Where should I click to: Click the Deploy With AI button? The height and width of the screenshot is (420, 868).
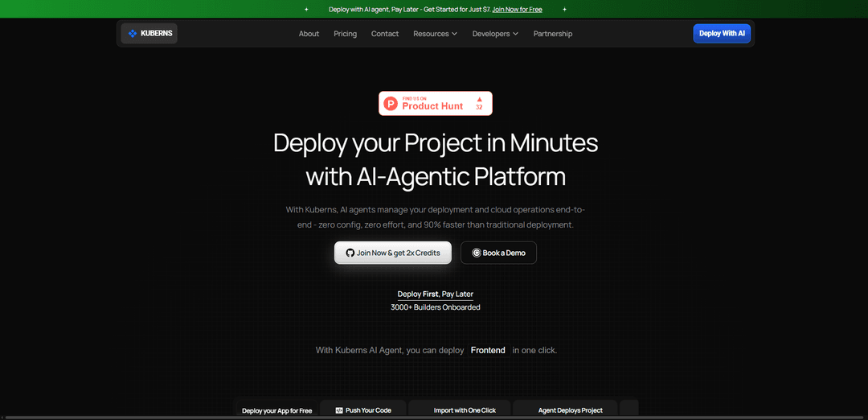[x=722, y=33]
